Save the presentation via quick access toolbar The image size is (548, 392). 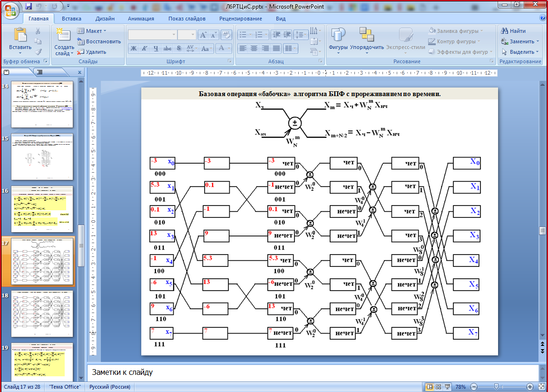point(29,7)
